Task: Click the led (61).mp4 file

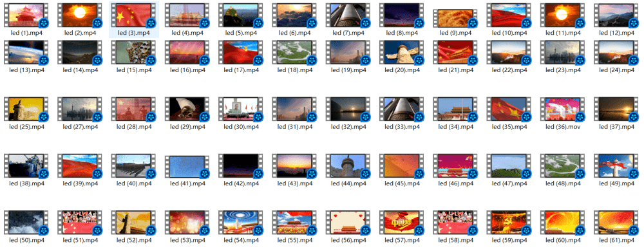Action: (617, 223)
